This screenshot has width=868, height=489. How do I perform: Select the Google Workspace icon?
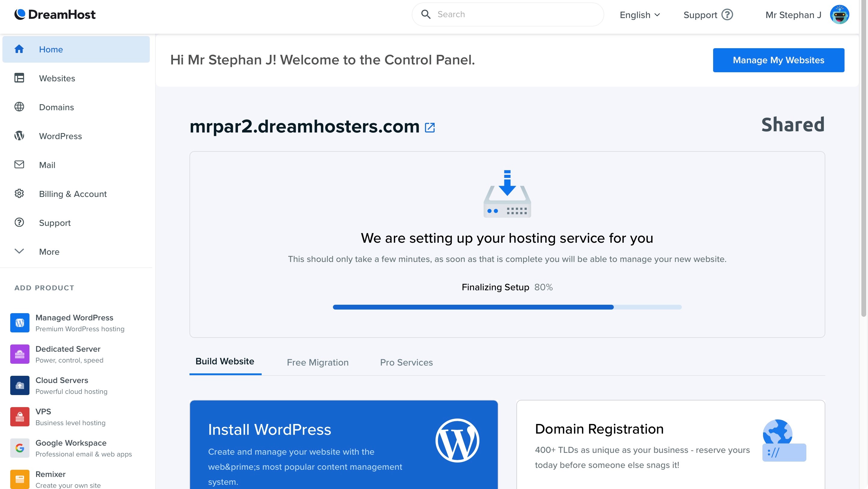[x=20, y=448]
